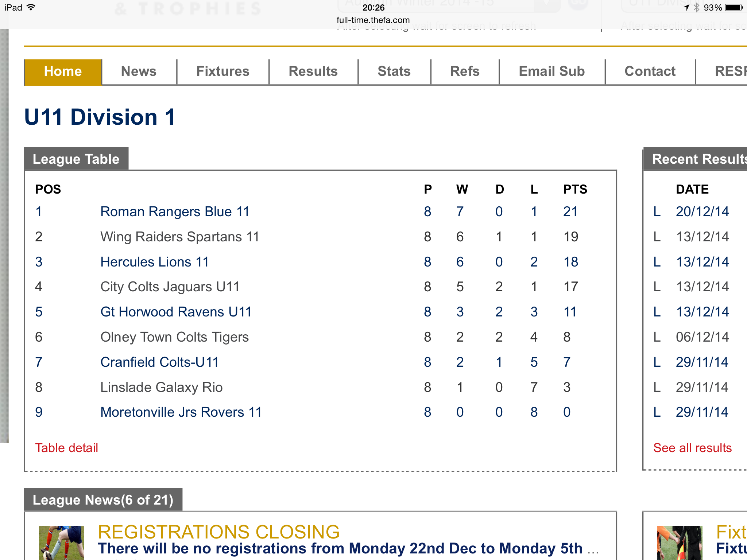Open Roman Rangers Blue 11 team

(175, 211)
